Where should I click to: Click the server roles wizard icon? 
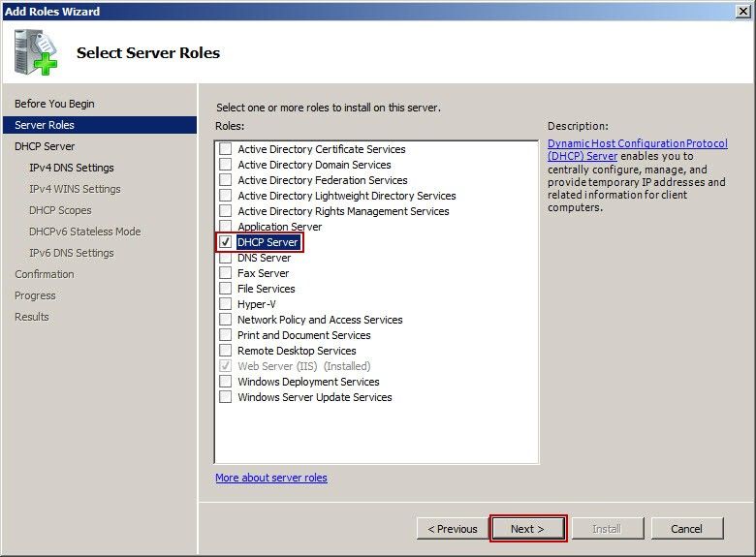(x=36, y=52)
